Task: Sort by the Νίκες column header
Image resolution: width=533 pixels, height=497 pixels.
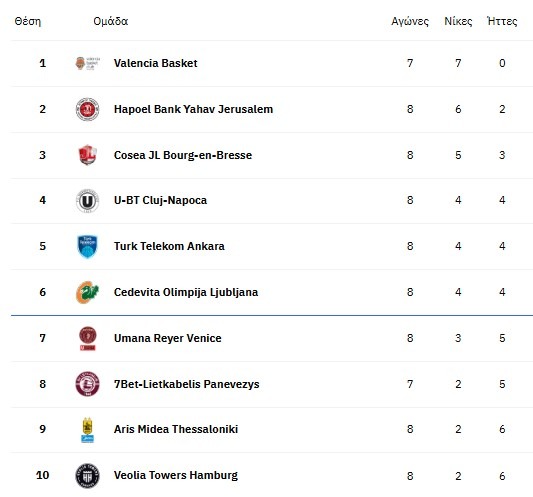Action: pos(458,21)
